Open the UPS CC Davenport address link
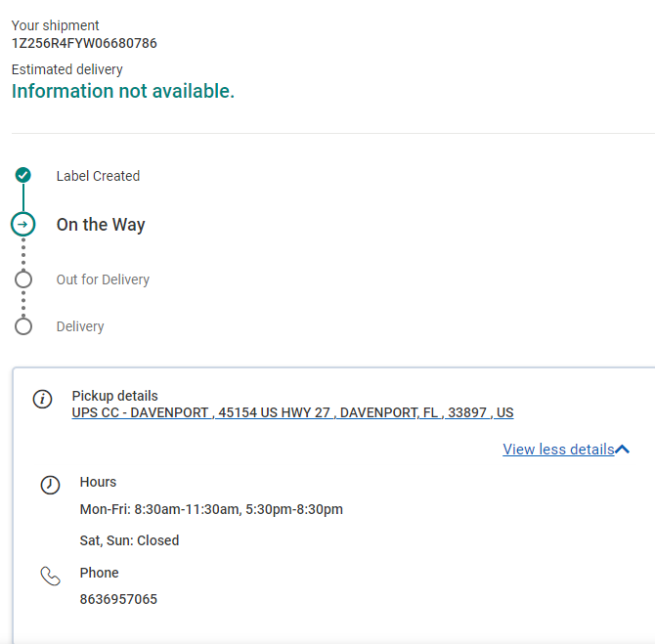The height and width of the screenshot is (644, 655). 292,413
